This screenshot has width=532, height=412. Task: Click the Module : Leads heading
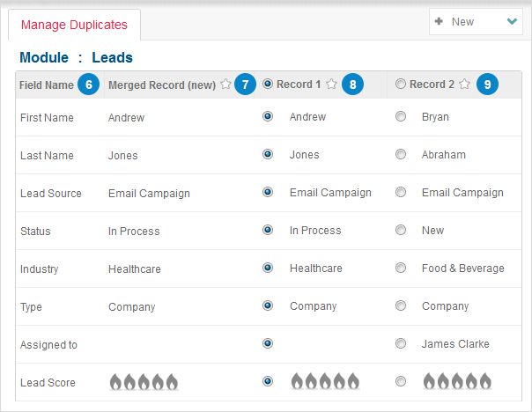(x=76, y=57)
